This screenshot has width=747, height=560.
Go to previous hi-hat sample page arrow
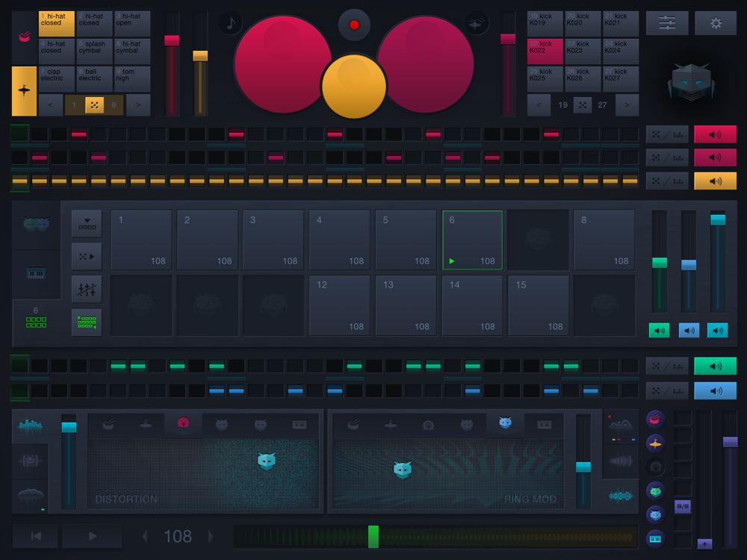point(51,105)
